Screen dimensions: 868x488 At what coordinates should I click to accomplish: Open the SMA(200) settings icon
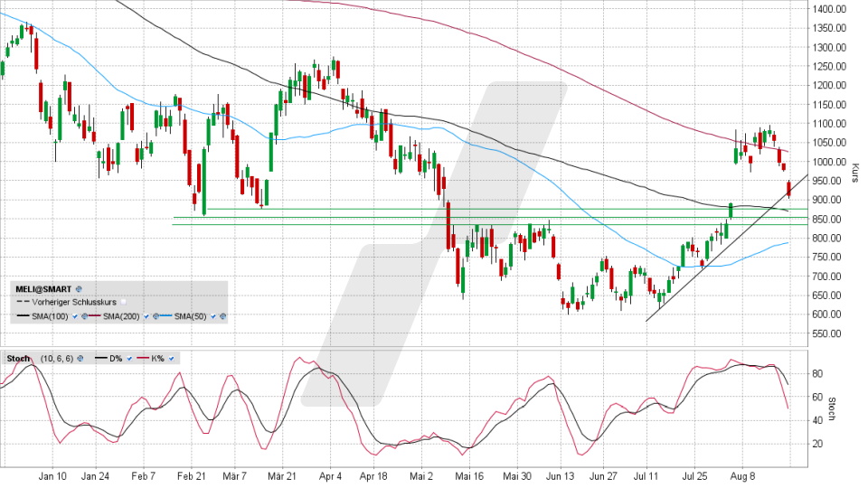tap(156, 316)
